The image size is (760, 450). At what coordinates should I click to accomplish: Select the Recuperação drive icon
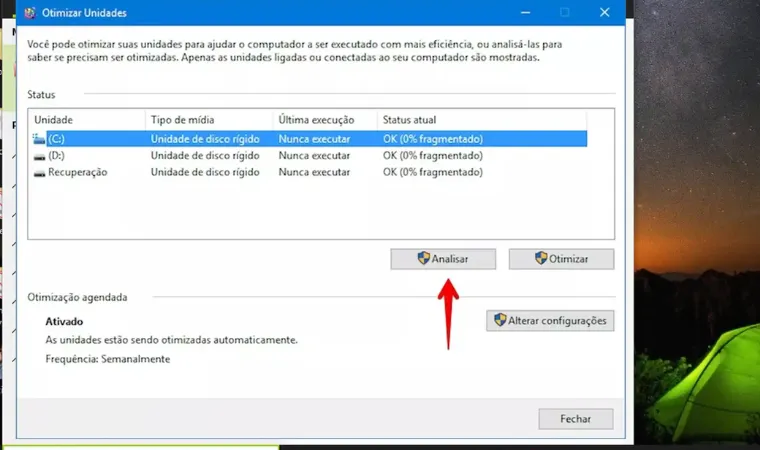point(39,173)
